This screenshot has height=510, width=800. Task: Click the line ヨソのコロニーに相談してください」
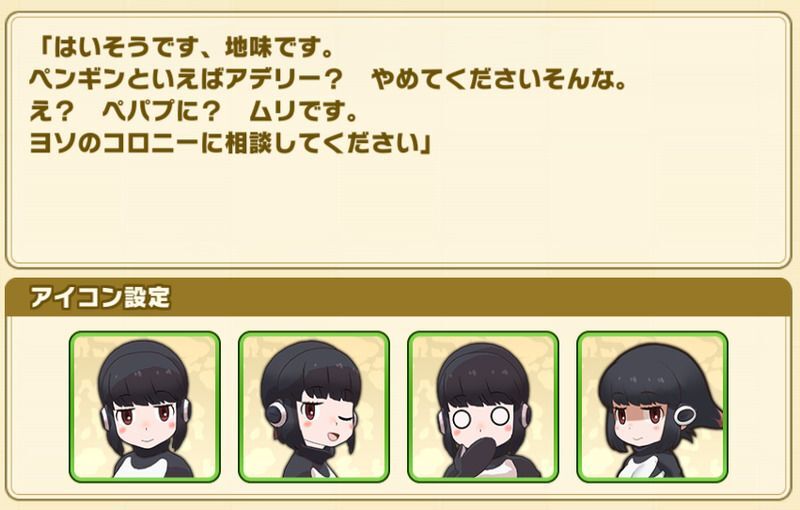231,144
